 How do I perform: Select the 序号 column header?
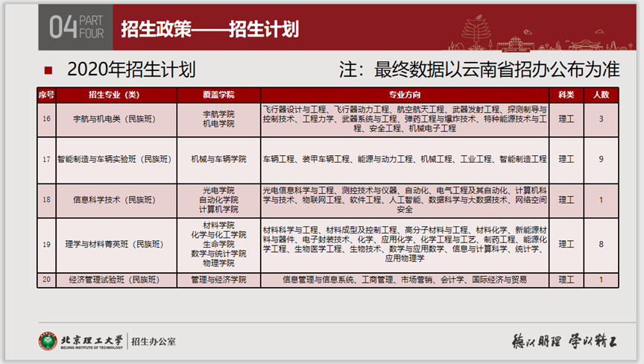tap(46, 95)
